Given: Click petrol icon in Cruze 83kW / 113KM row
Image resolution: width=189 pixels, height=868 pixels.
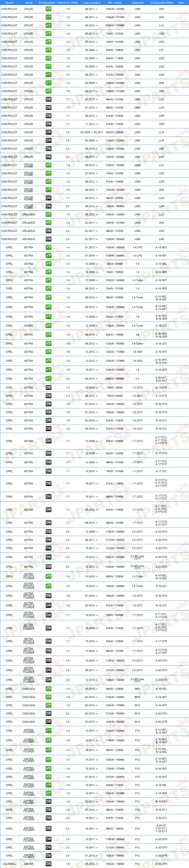Looking at the screenshot, I should [49, 58].
